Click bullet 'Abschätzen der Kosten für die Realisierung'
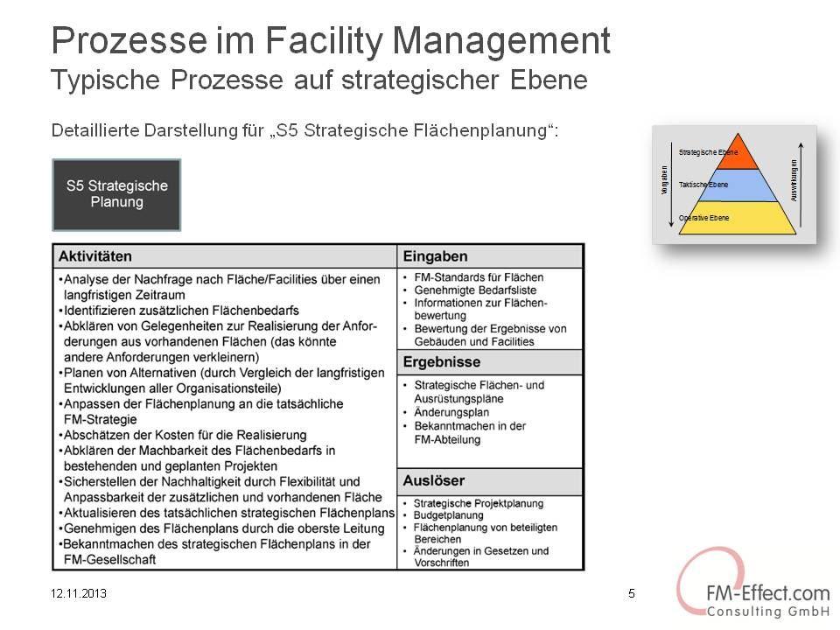 point(183,435)
